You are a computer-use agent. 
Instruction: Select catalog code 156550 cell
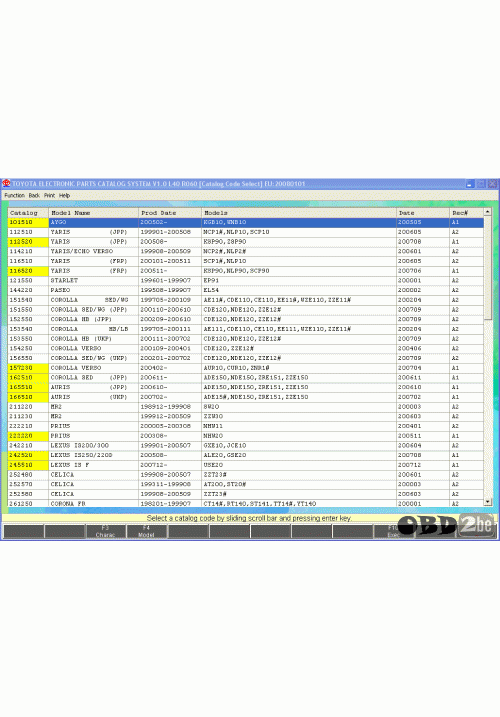pos(28,358)
